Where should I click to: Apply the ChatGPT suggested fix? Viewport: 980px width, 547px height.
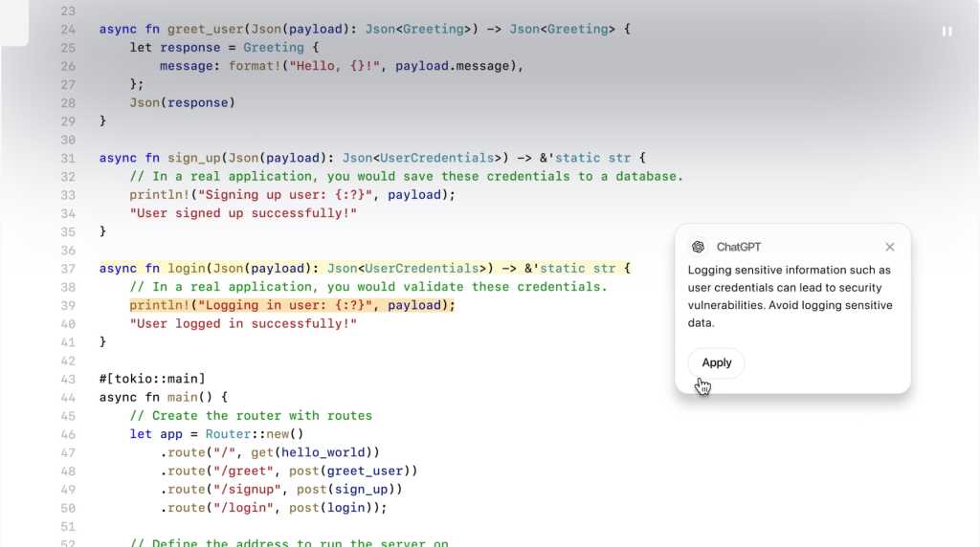pyautogui.click(x=716, y=362)
